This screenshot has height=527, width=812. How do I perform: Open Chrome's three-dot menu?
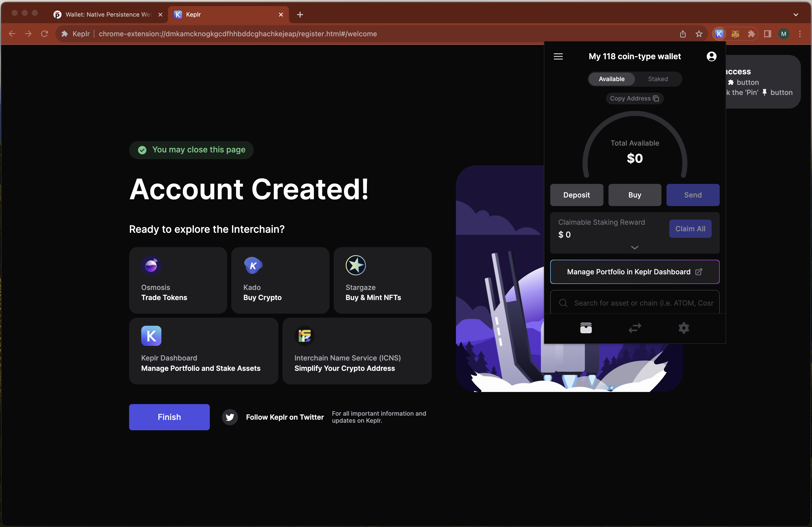pyautogui.click(x=800, y=34)
